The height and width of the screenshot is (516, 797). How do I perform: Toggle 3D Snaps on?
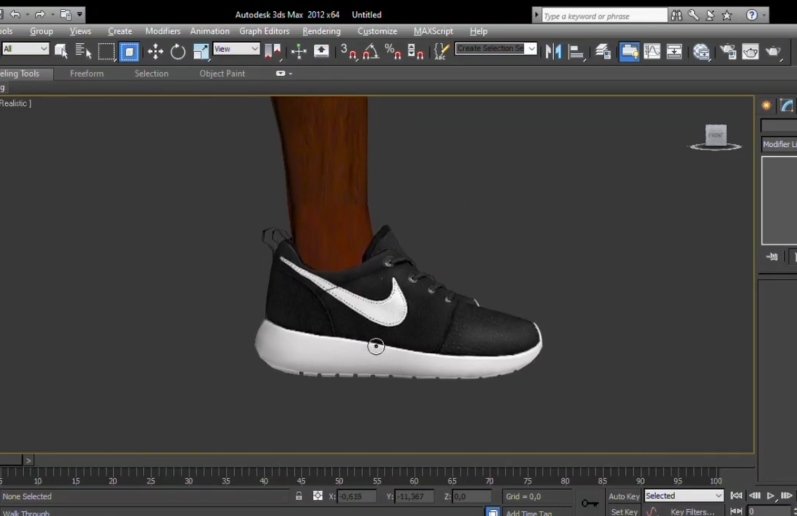[x=348, y=51]
